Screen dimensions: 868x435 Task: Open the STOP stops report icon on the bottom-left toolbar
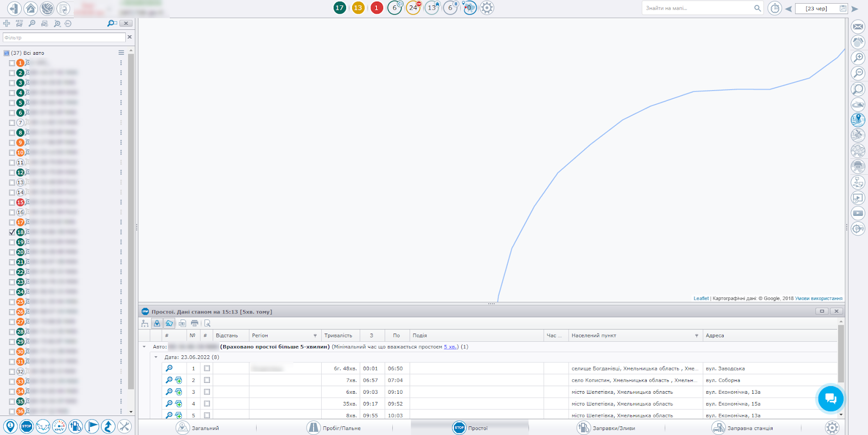click(x=27, y=426)
